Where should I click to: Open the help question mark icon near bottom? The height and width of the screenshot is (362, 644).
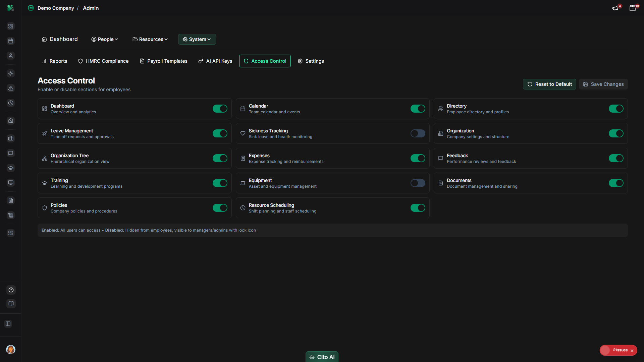[x=11, y=290]
